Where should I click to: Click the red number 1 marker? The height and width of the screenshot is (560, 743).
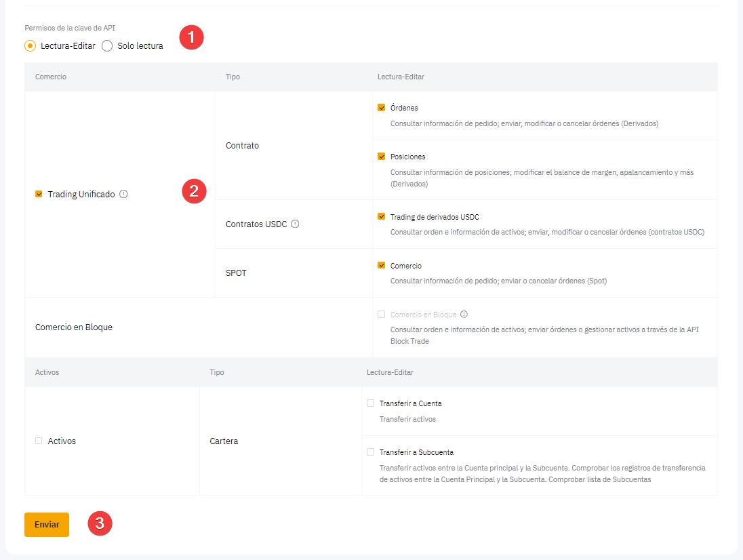[191, 37]
